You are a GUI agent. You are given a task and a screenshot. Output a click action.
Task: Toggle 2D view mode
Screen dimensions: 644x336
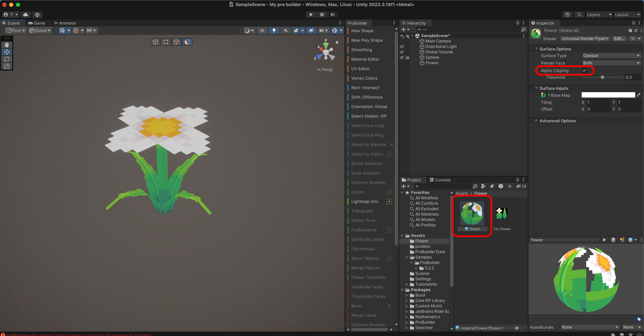262,30
